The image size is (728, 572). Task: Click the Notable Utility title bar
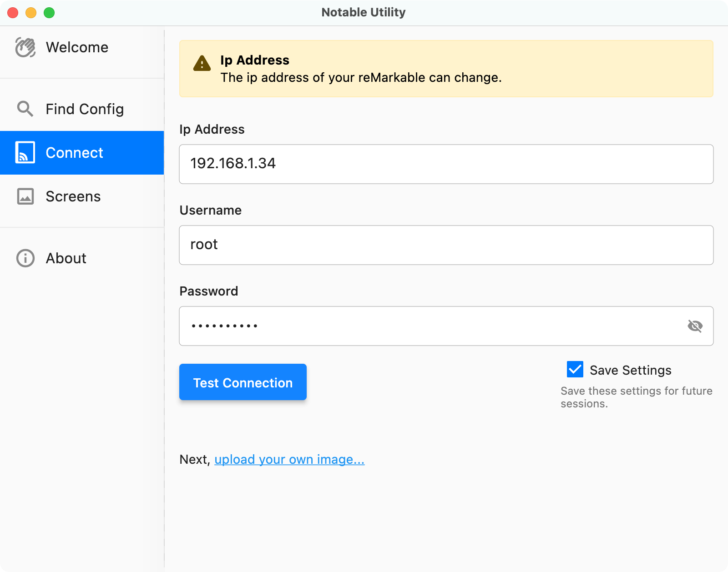(363, 12)
